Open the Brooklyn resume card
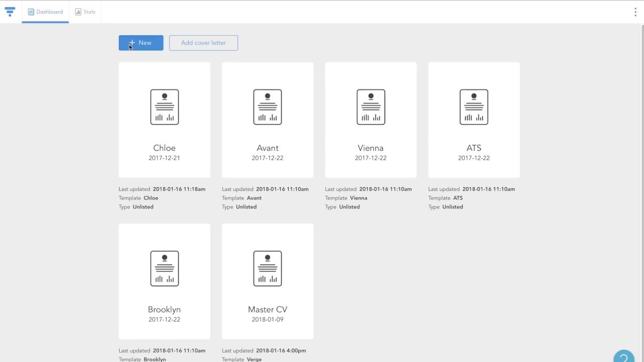This screenshot has width=644, height=362. (164, 281)
